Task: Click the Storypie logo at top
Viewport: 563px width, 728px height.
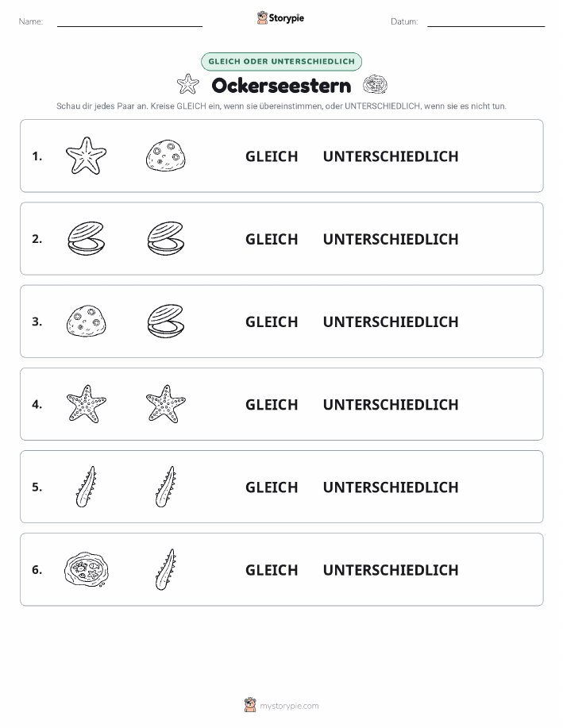Action: (280, 18)
